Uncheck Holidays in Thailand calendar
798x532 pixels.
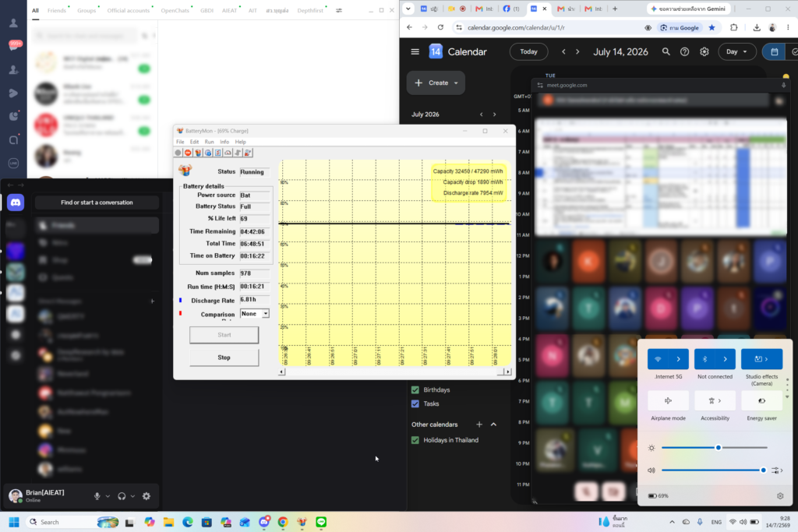pyautogui.click(x=415, y=440)
